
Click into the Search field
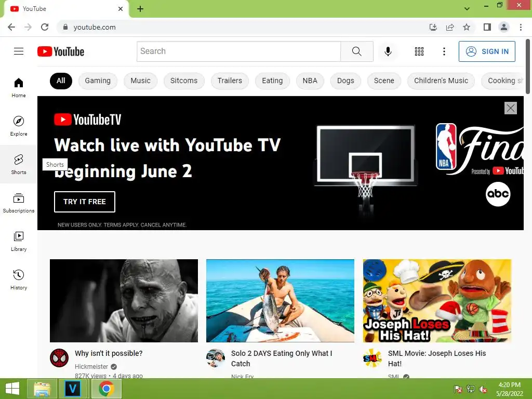point(239,51)
